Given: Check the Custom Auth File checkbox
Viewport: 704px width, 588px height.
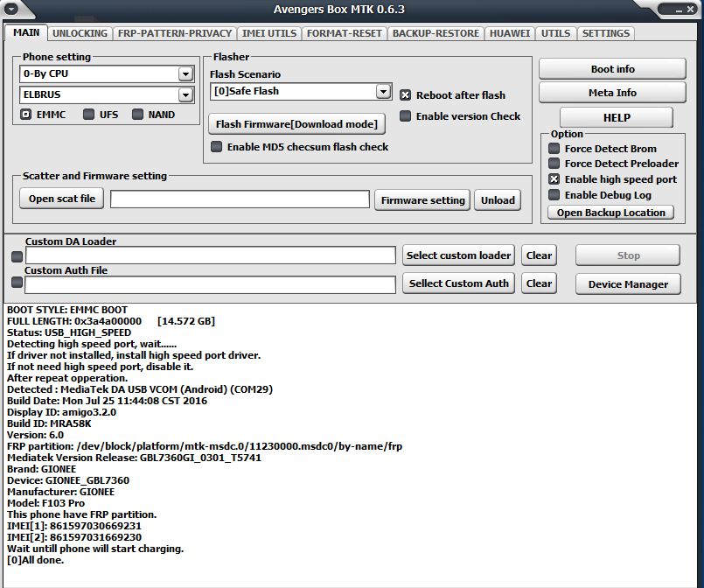Looking at the screenshot, I should tap(17, 282).
